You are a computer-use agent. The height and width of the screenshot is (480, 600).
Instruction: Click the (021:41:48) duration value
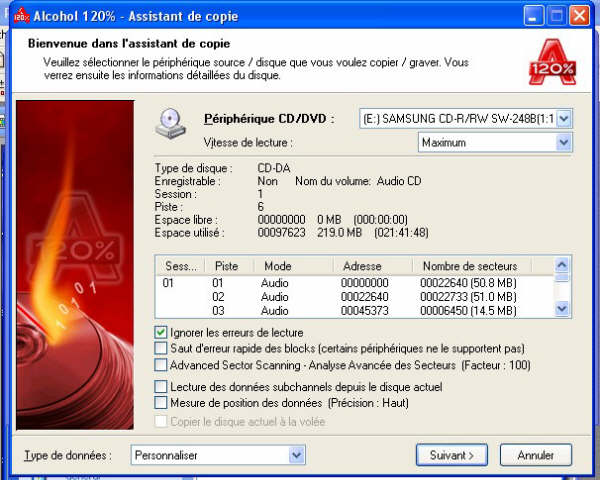click(x=401, y=233)
